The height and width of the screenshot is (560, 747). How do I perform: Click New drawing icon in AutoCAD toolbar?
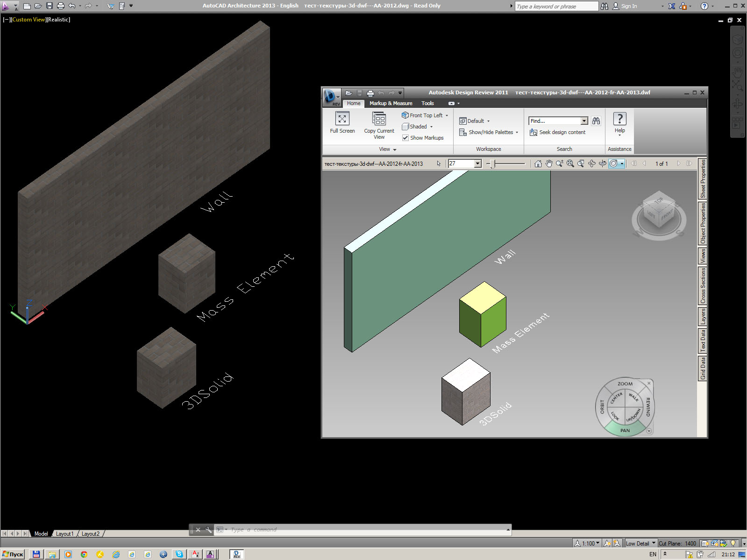27,6
